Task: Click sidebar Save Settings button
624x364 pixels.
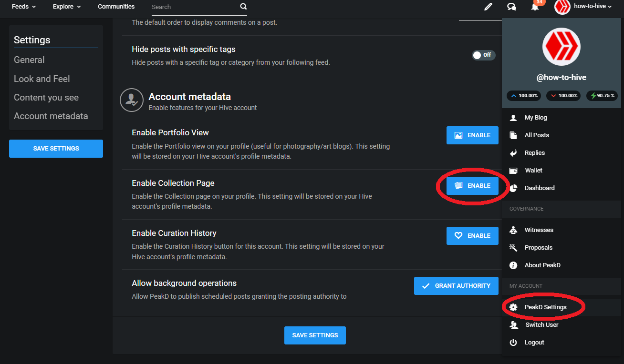Action: [x=56, y=149]
